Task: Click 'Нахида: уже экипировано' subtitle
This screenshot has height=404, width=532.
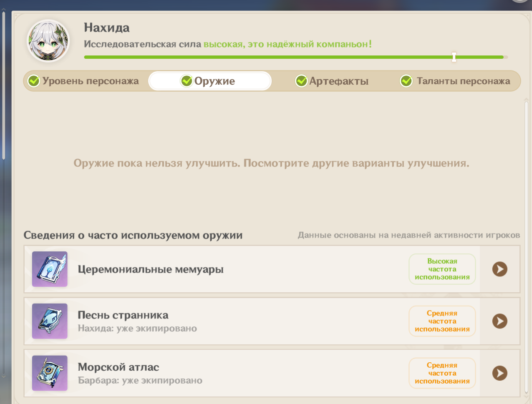Action: (x=137, y=329)
